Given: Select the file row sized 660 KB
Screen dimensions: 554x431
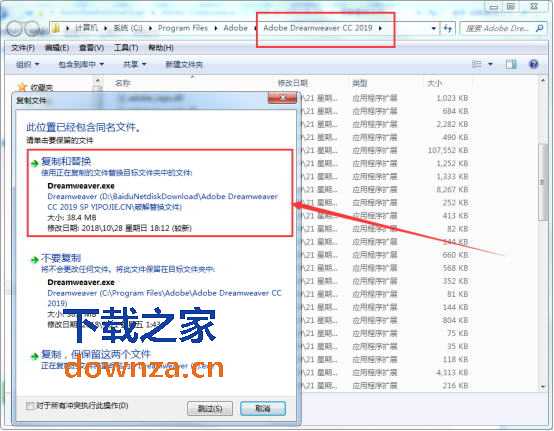Looking at the screenshot, I should (384, 255).
